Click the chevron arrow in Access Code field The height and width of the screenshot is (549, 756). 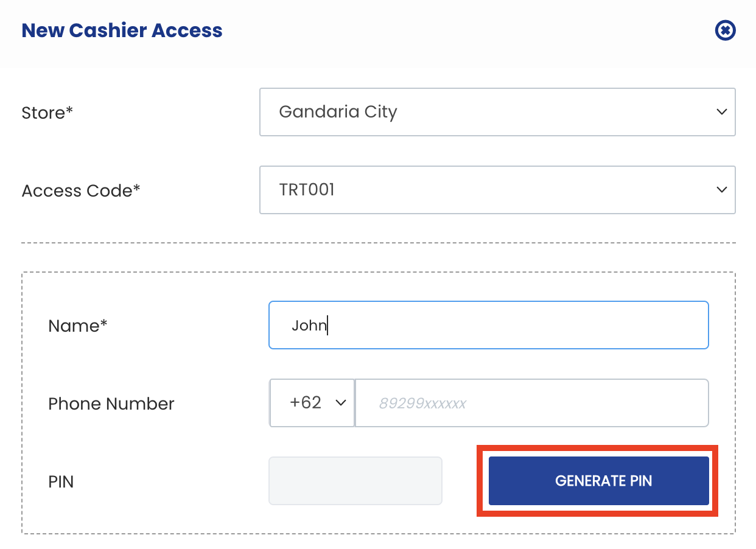coord(722,190)
